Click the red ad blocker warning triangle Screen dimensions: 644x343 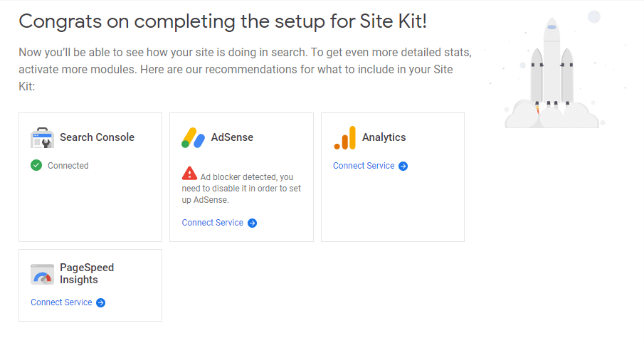[x=189, y=174]
